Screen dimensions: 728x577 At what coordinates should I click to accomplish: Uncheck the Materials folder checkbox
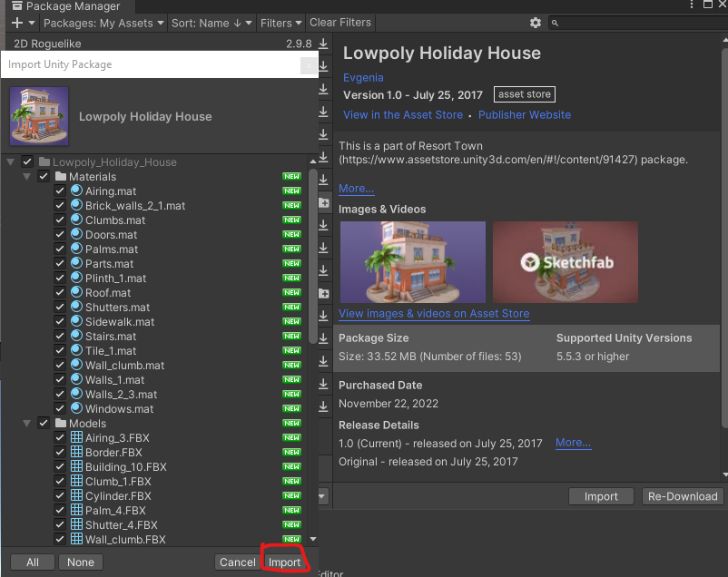44,176
